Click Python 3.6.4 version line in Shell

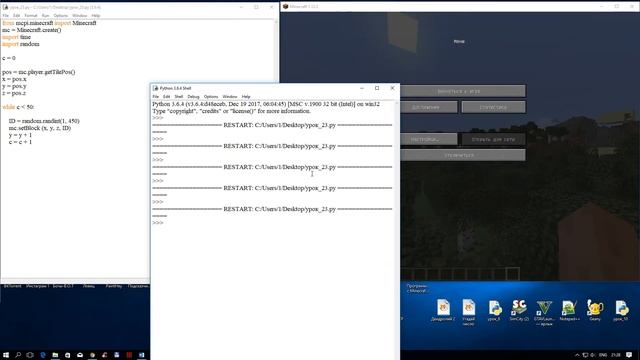[266, 104]
